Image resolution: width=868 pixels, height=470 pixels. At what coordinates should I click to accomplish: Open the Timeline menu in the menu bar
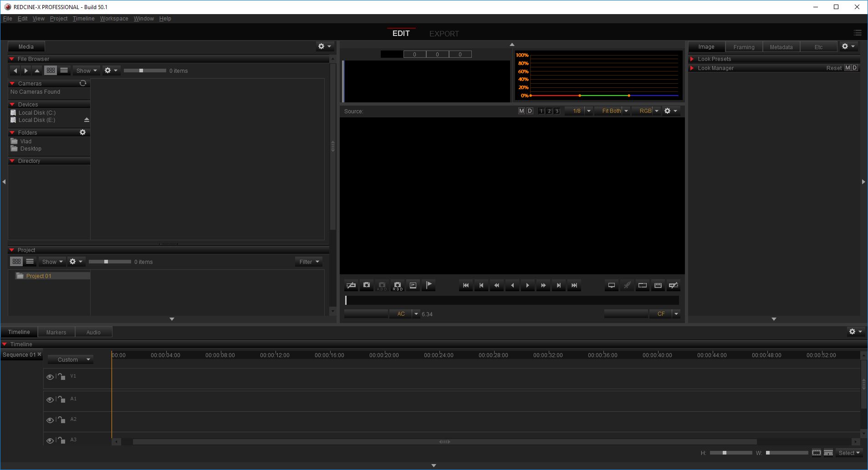pos(84,19)
